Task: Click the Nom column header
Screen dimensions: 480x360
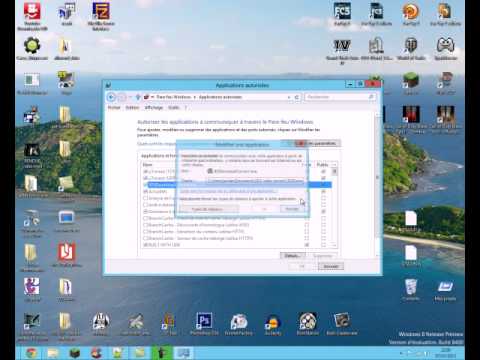Action: [148, 165]
